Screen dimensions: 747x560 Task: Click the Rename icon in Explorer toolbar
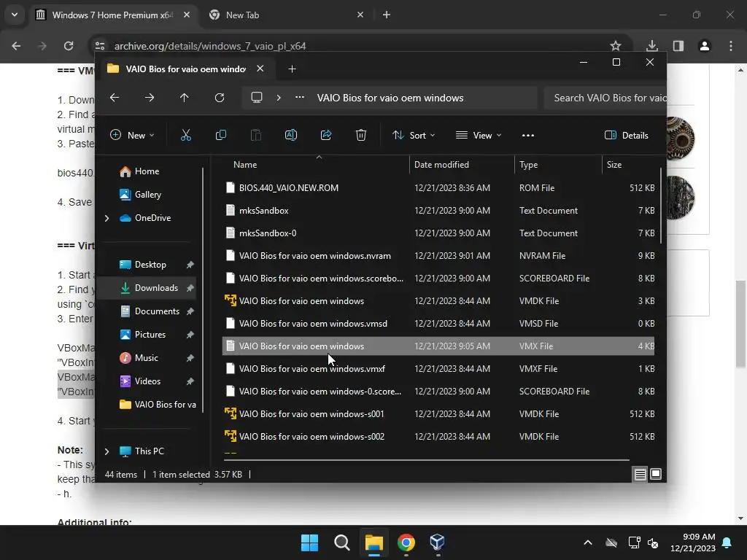tap(290, 135)
